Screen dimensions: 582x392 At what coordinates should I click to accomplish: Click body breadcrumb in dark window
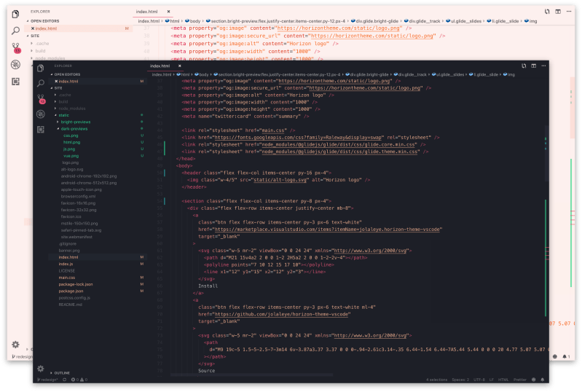(x=202, y=74)
